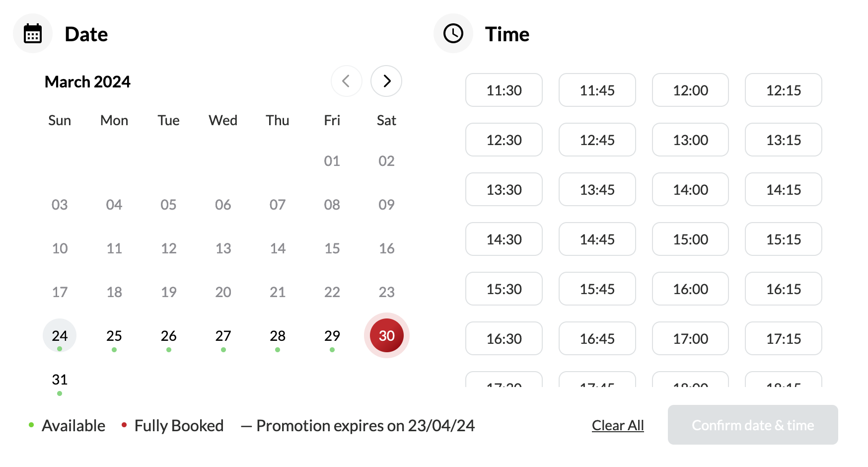The image size is (868, 467).
Task: Click the Clear All link
Action: (x=618, y=425)
